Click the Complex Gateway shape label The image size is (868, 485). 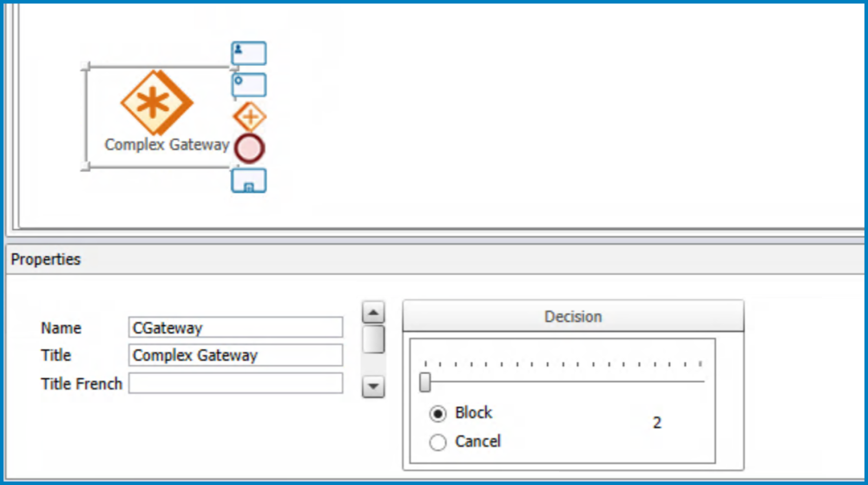[167, 145]
